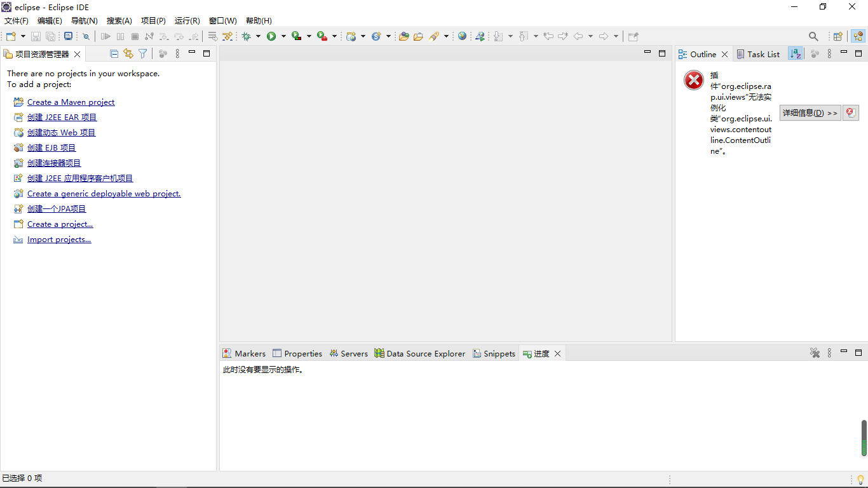The image size is (868, 488).
Task: Open the 搜索(A) menu
Action: (119, 21)
